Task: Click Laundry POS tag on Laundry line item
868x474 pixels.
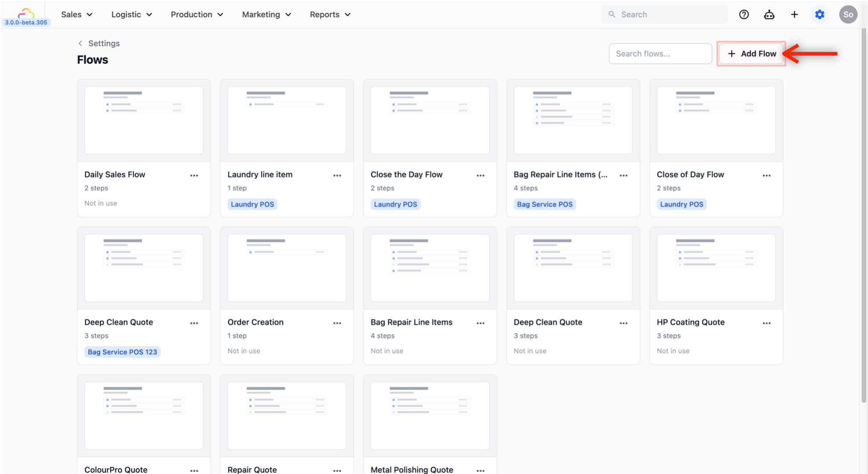Action: point(252,204)
